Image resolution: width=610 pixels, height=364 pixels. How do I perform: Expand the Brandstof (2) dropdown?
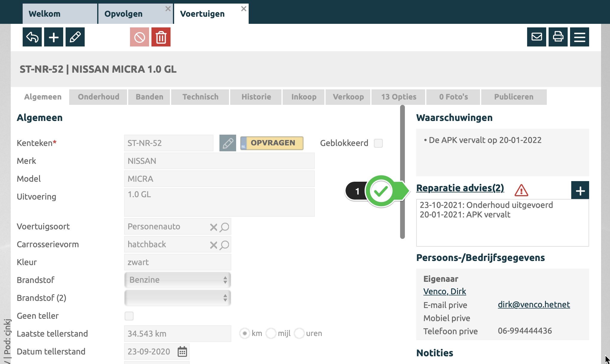coord(178,298)
